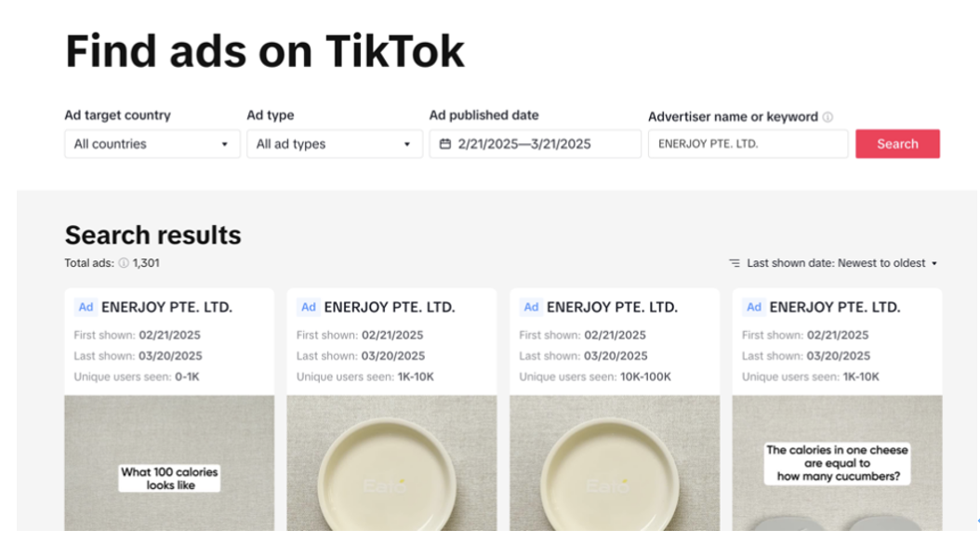
Task: Expand the All ad types dropdown
Action: (334, 144)
